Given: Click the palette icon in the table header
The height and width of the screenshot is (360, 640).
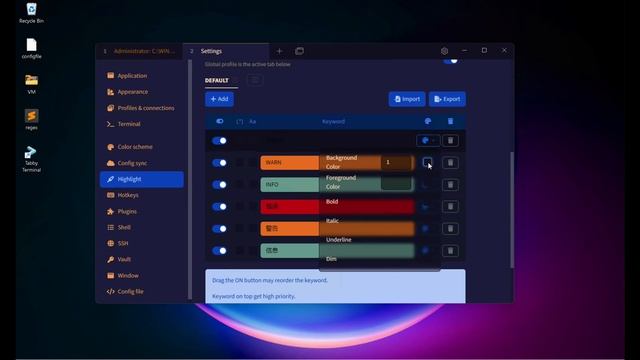Looking at the screenshot, I should pos(428,121).
